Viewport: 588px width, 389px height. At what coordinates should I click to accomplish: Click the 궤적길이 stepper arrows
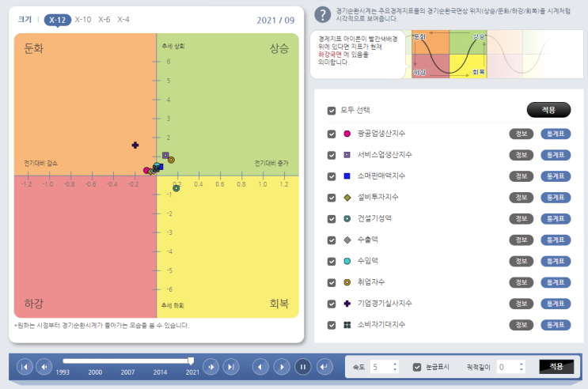point(522,367)
